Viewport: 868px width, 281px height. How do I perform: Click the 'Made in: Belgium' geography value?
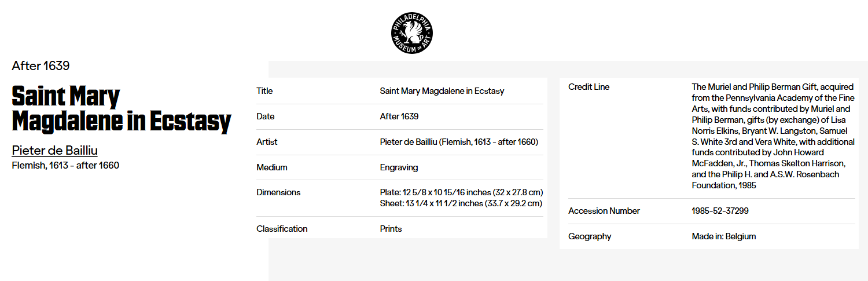[x=723, y=236]
